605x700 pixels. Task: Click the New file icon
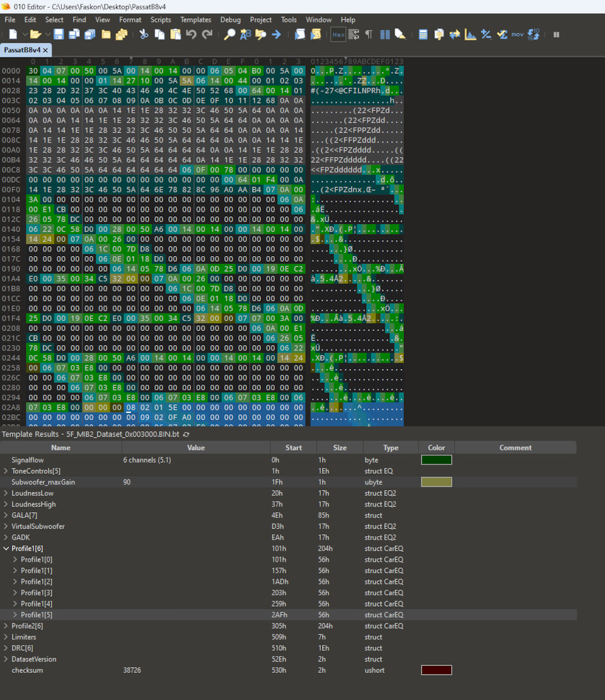tap(13, 35)
